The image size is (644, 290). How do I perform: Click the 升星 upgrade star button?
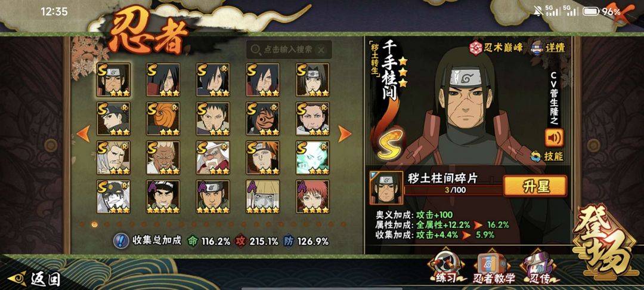coord(535,186)
